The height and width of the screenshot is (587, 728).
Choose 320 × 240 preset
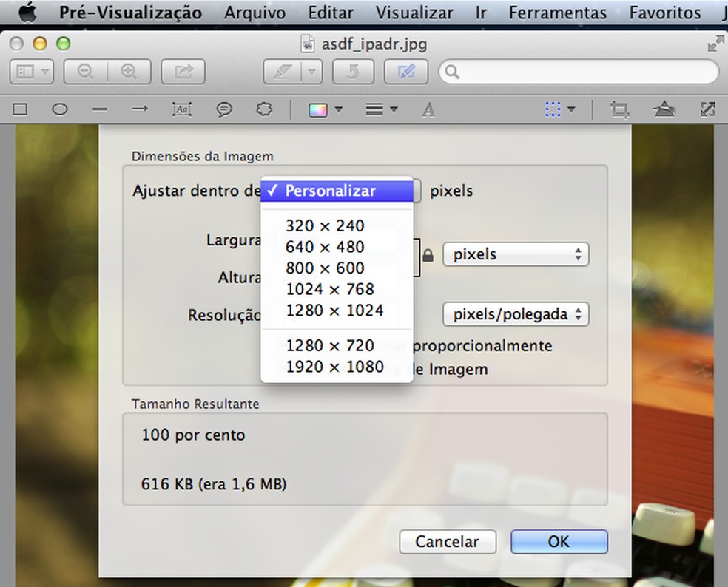coord(337,225)
